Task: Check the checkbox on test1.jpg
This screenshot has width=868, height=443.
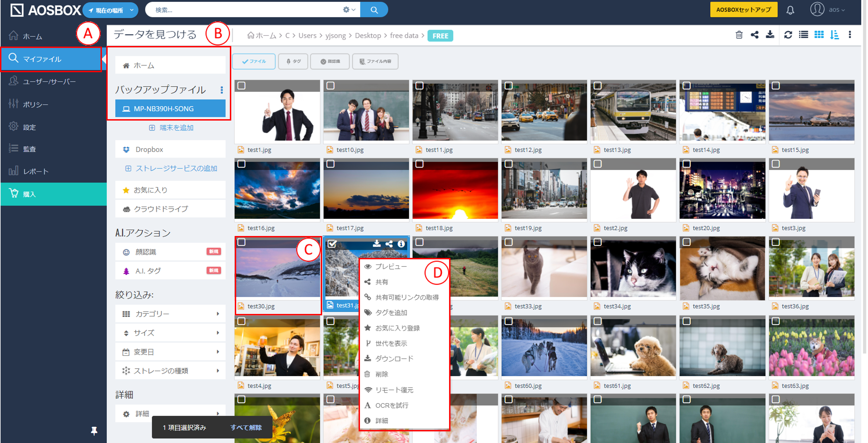Action: point(241,86)
